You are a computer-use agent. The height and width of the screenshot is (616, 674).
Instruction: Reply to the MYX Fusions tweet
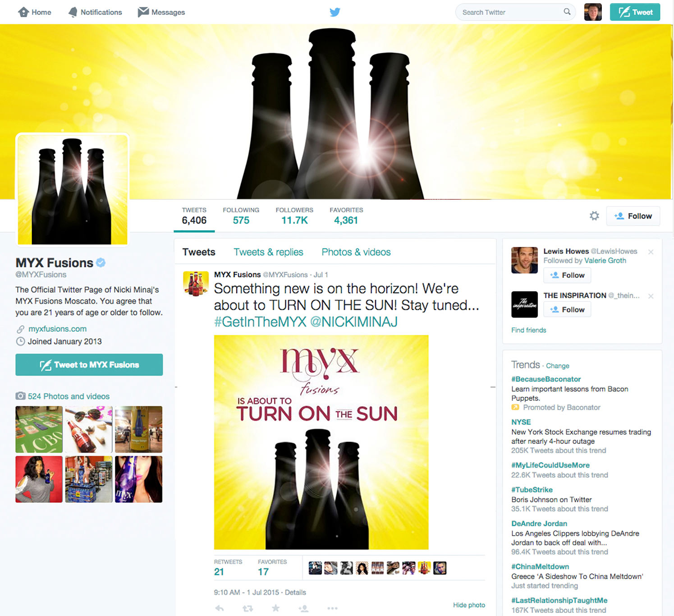tap(220, 608)
